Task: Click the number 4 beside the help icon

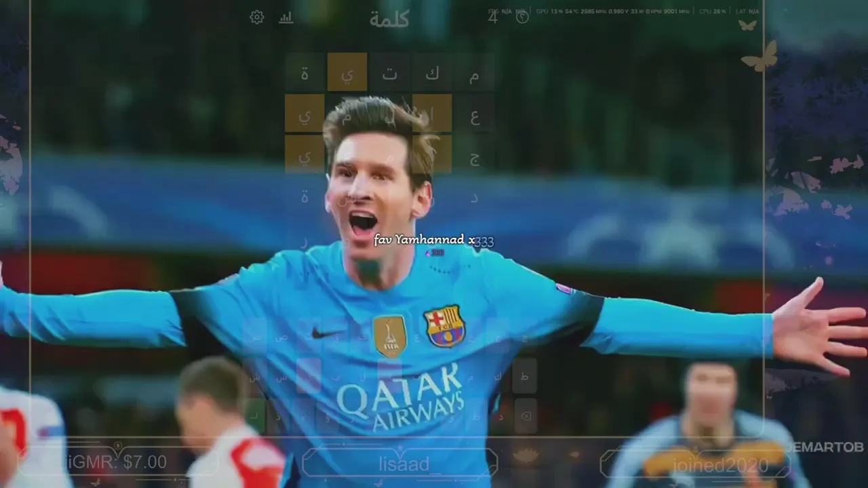Action: coord(493,18)
